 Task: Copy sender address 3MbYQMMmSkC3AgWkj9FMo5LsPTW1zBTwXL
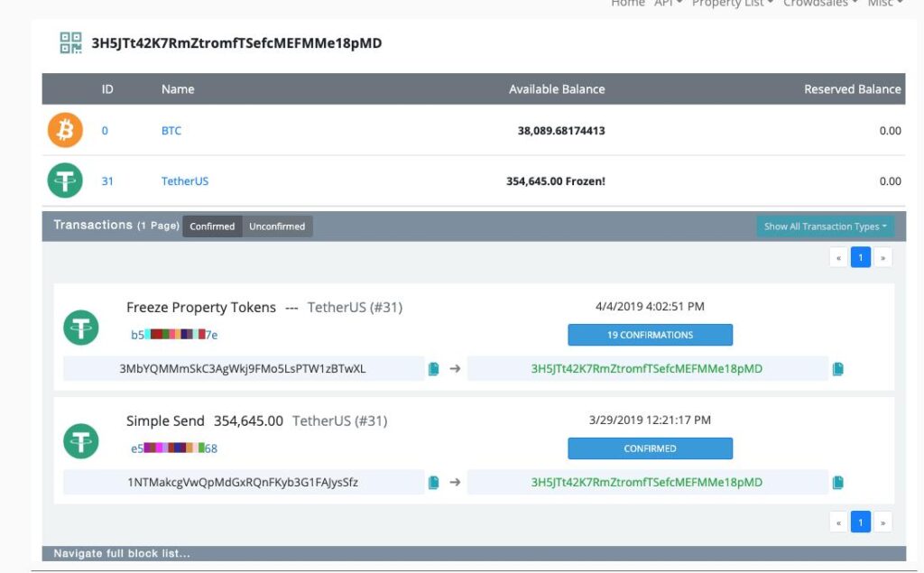[x=433, y=369]
